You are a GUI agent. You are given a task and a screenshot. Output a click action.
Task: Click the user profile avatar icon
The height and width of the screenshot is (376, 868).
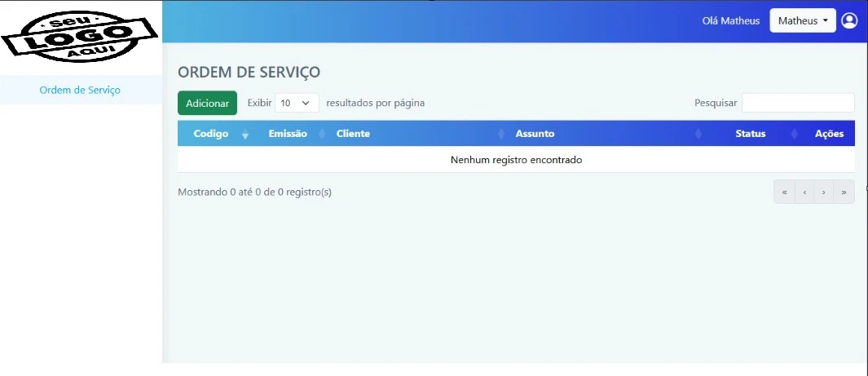(x=849, y=20)
